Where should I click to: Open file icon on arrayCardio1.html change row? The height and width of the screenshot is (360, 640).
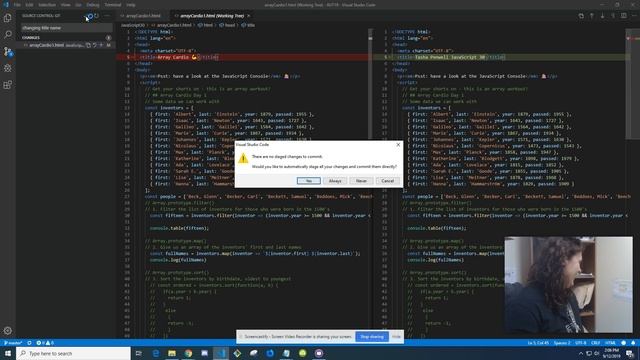tap(88, 45)
